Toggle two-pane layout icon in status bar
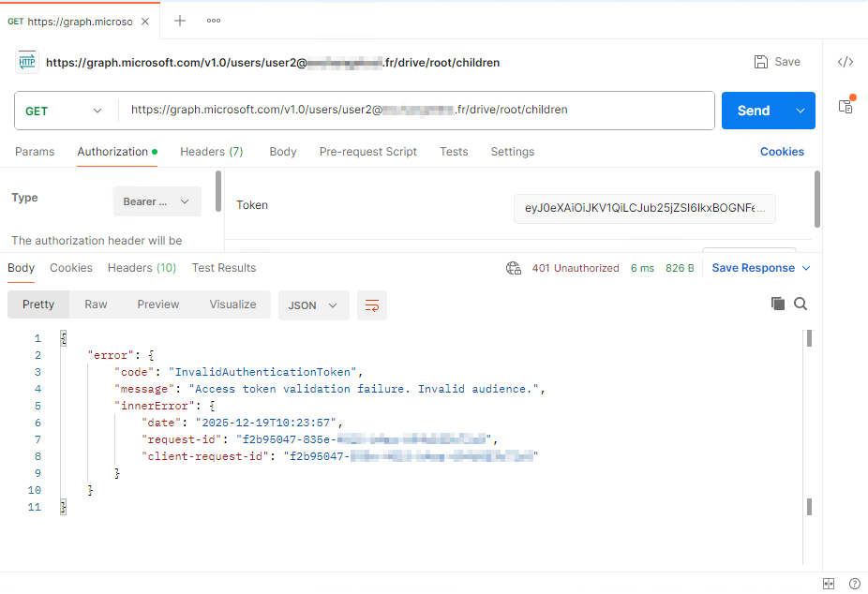Viewport: 868px width, 594px height. (x=829, y=584)
